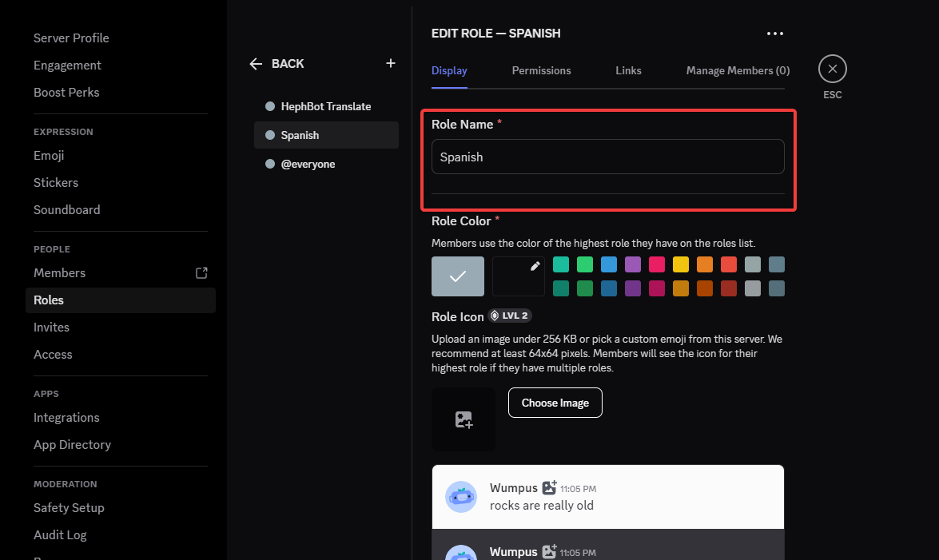Select the default gray color checkmark swatch
Image resolution: width=939 pixels, height=560 pixels.
point(458,276)
